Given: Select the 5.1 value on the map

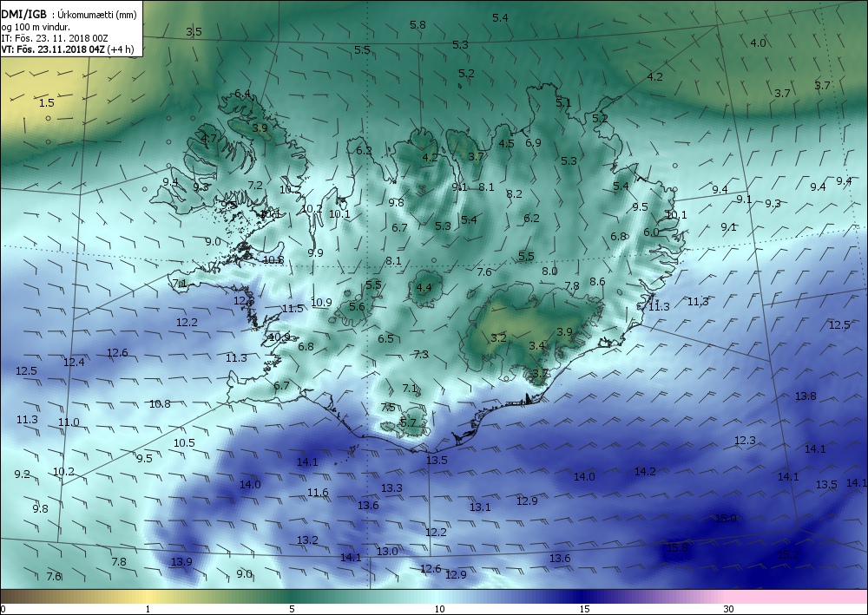Looking at the screenshot, I should click(x=563, y=103).
